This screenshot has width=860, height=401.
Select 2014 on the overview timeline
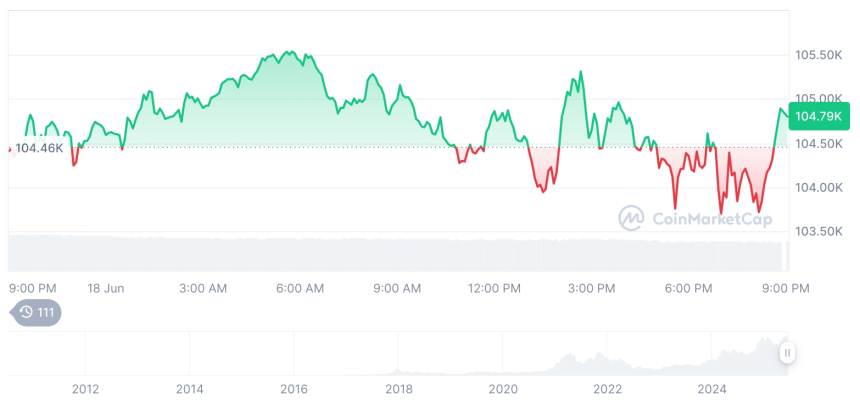tap(189, 388)
